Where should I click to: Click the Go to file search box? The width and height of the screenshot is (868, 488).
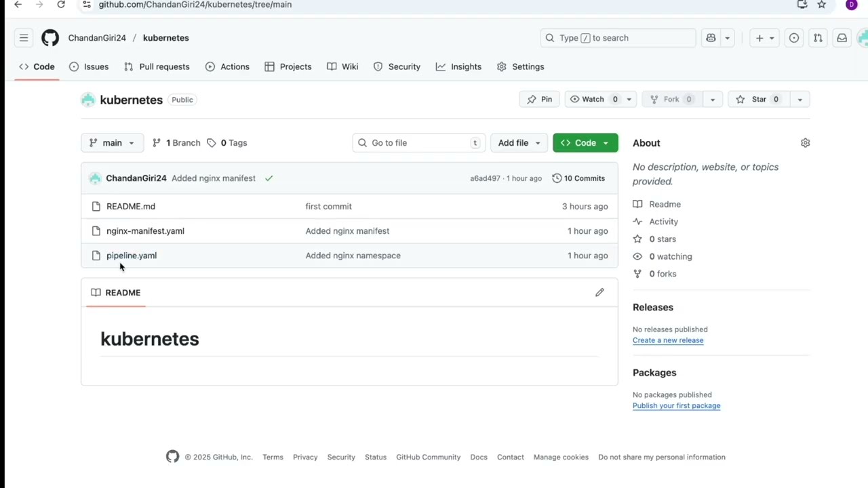(x=419, y=143)
